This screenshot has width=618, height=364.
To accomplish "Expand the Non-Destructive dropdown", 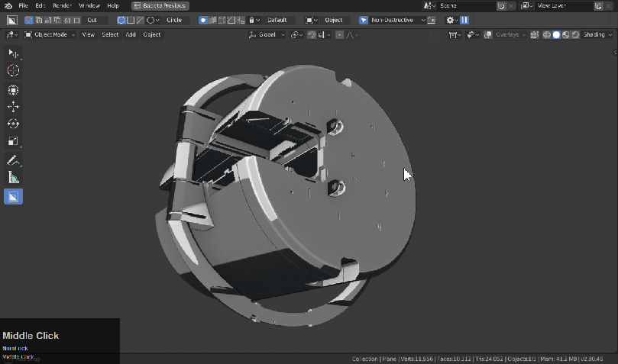I will [398, 20].
